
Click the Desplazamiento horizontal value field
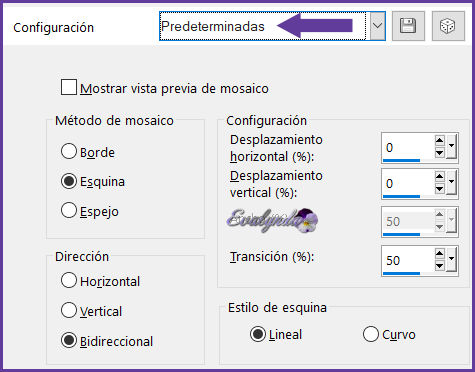click(x=408, y=146)
